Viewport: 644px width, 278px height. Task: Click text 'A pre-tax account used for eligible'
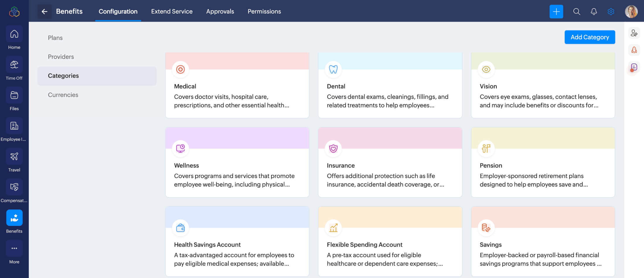point(374,255)
